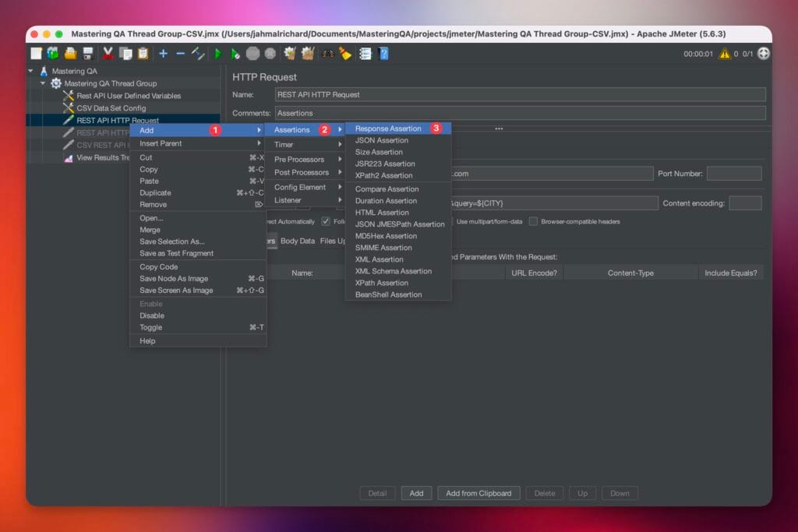The height and width of the screenshot is (532, 798).
Task: Select CSV Data Set Config node
Action: (x=111, y=107)
